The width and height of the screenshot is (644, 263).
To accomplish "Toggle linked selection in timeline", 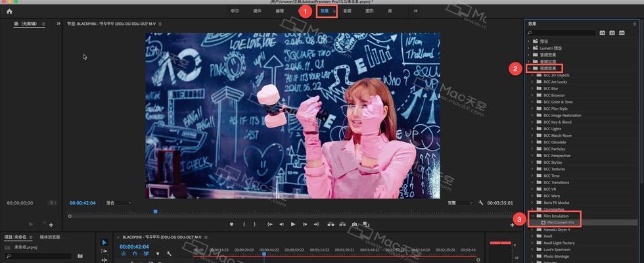I will coord(146,254).
